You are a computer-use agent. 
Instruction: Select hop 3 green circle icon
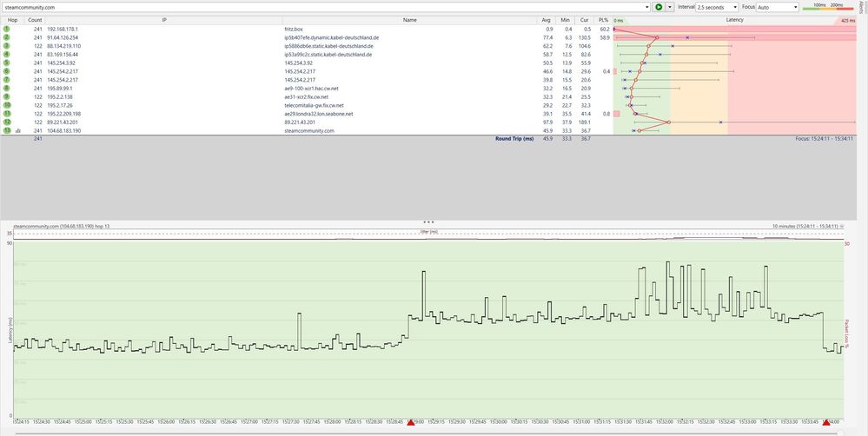[7, 46]
